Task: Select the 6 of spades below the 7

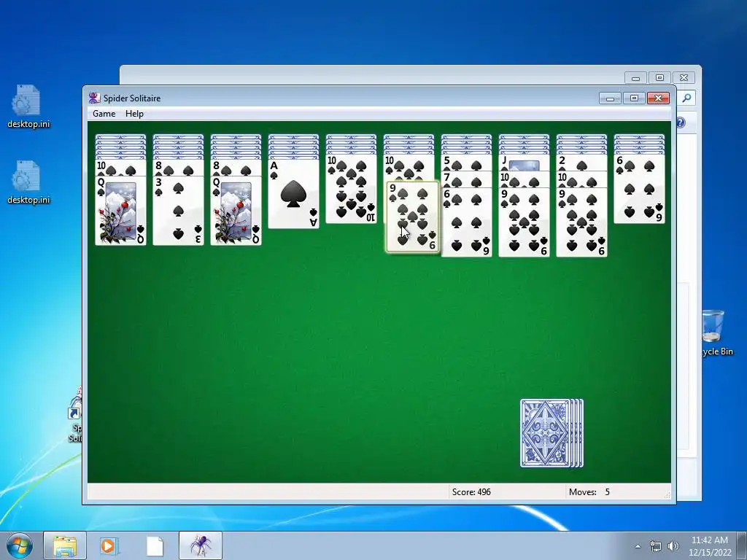Action: point(466,222)
